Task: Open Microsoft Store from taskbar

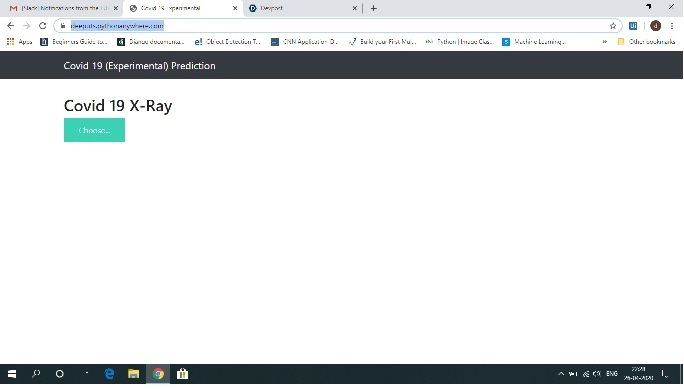Action: click(182, 374)
